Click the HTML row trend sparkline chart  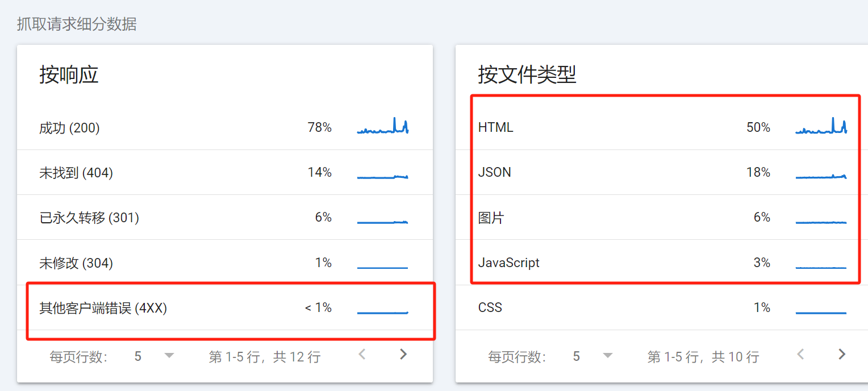click(821, 126)
